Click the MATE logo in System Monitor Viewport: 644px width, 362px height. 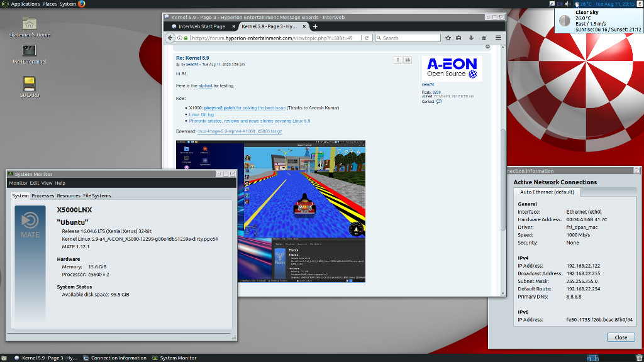pos(30,224)
